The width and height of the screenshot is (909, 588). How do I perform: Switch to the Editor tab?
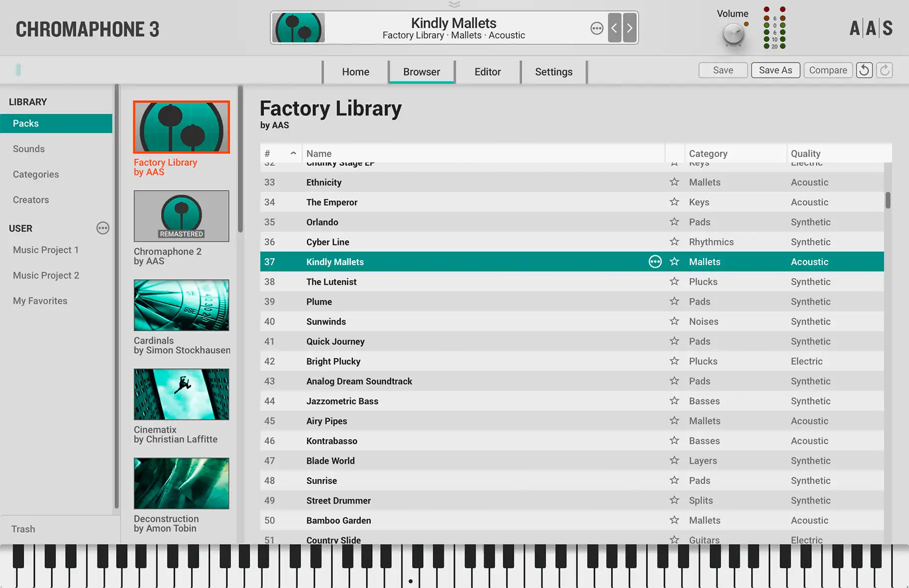coord(487,72)
